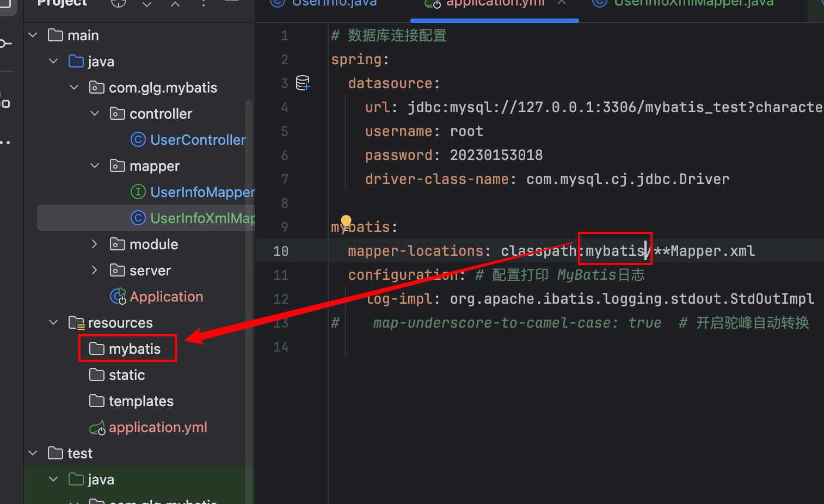The height and width of the screenshot is (504, 824).
Task: Collapse the resources folder chevron
Action: [x=53, y=323]
